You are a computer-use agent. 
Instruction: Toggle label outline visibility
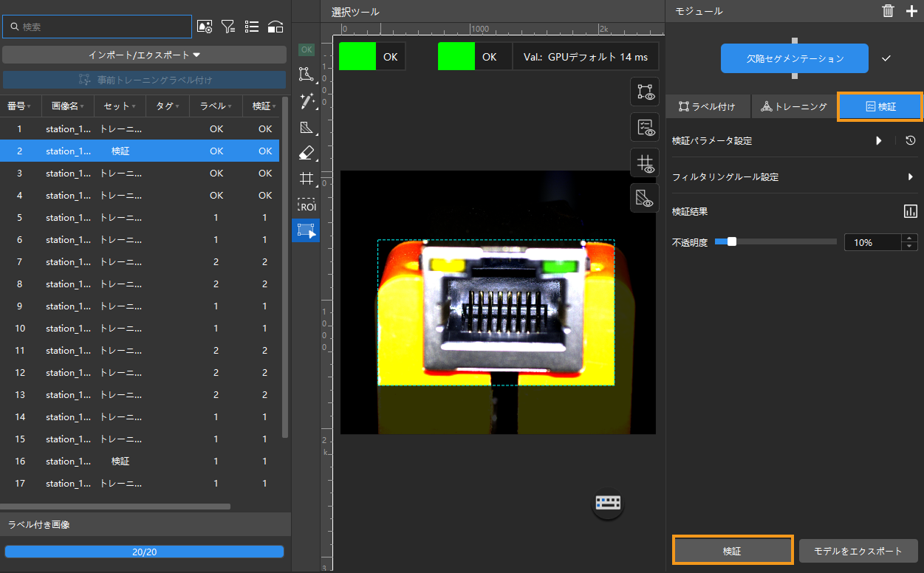click(645, 92)
